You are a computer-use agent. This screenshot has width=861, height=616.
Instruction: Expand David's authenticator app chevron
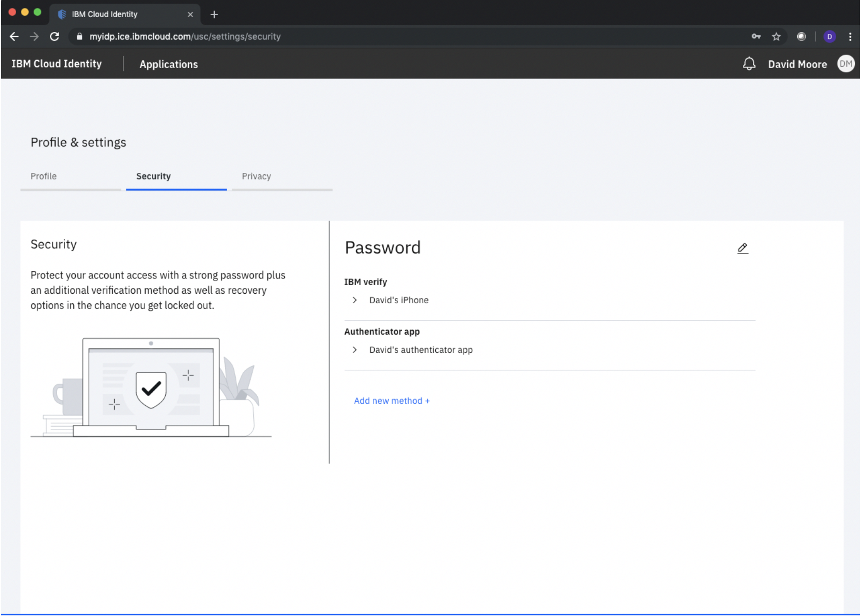coord(354,350)
